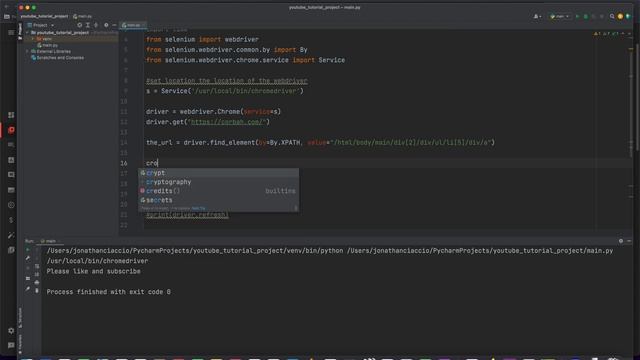Collapse the youtube_tutorial_project root node
This screenshot has width=640, height=360.
28,33
